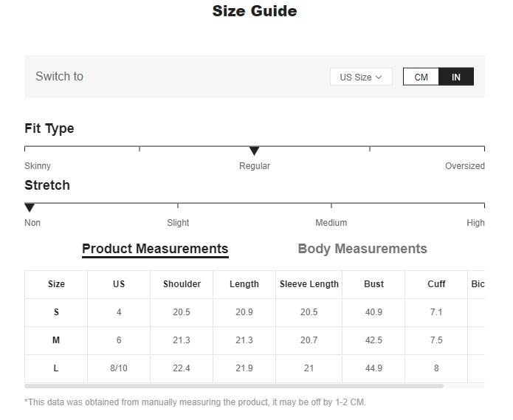Open the US Size dropdown
Viewport: 513px width, 420px height.
361,78
